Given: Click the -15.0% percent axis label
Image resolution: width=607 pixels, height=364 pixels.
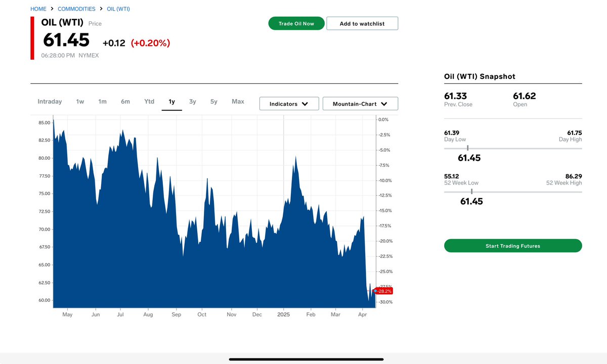Looking at the screenshot, I should click(385, 210).
